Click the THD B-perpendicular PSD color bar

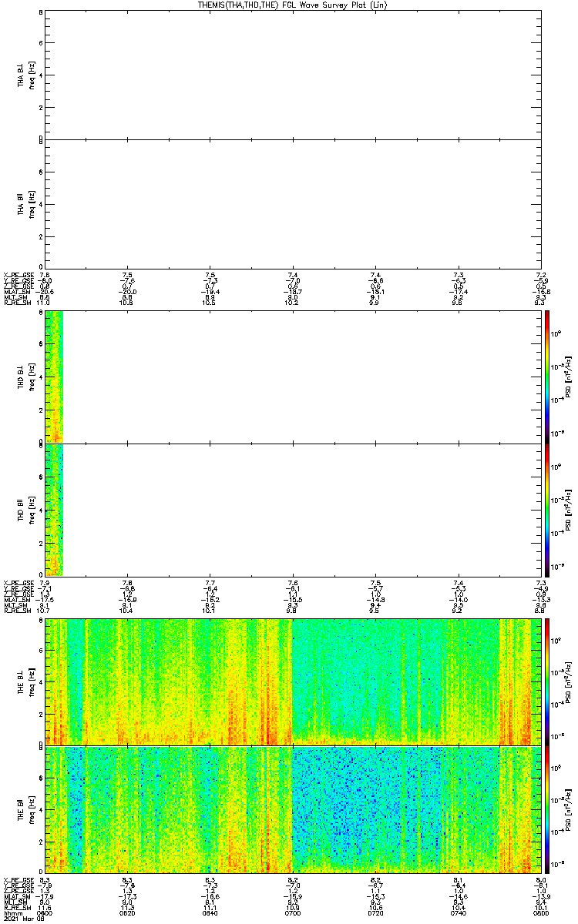547,376
